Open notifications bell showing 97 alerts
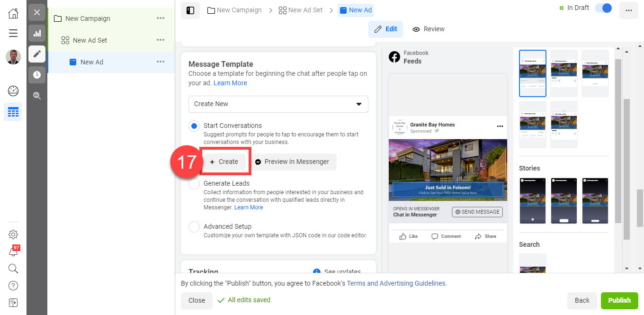Screen dimensions: 644x315 [13, 252]
